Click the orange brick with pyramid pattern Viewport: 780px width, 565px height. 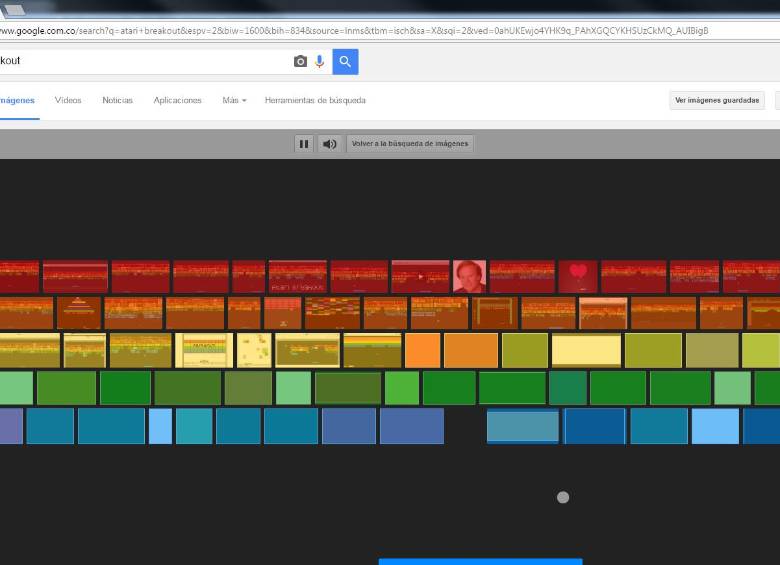[79, 313]
